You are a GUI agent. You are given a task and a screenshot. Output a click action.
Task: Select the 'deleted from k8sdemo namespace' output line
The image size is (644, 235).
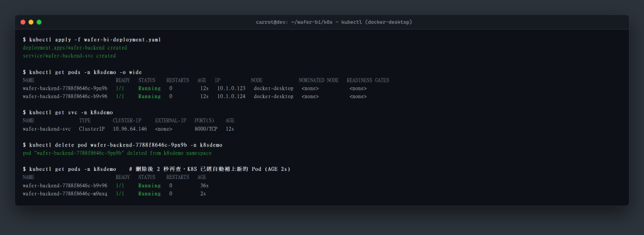click(x=117, y=153)
